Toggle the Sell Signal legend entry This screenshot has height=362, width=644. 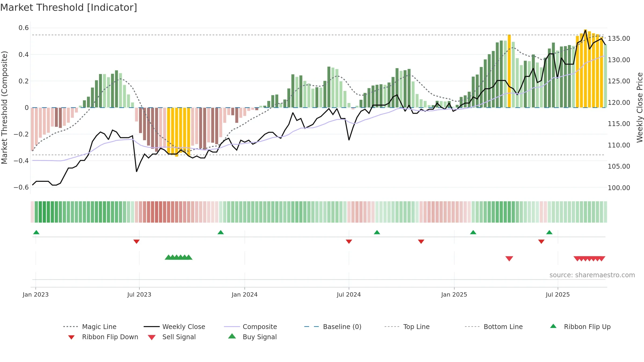[x=172, y=337]
